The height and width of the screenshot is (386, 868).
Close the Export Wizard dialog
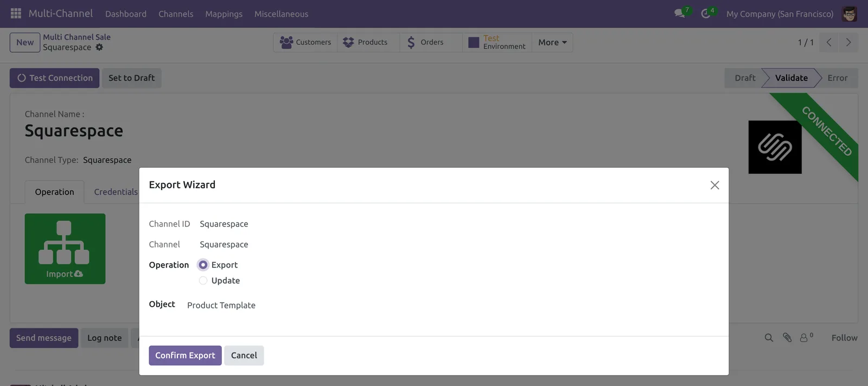click(714, 185)
